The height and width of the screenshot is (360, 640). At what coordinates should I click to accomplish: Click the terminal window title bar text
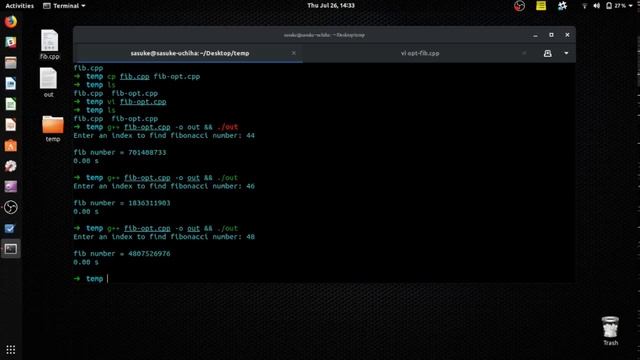324,35
